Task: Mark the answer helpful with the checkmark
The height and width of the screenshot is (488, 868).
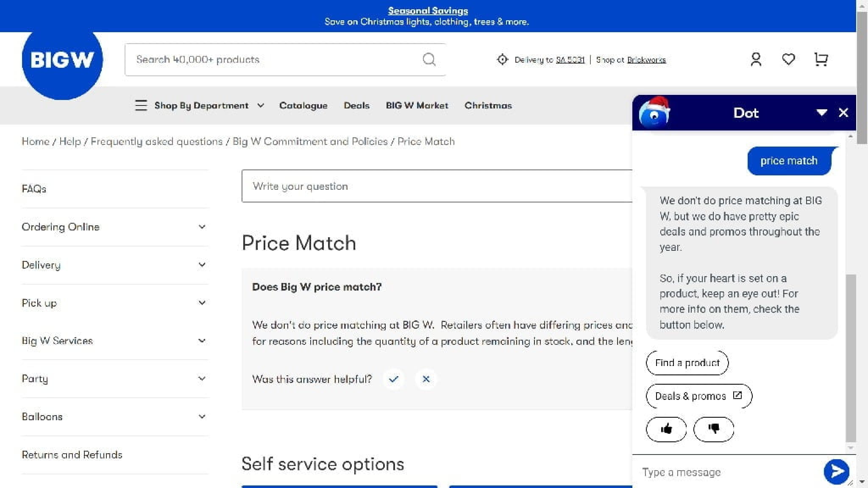Action: pyautogui.click(x=393, y=379)
